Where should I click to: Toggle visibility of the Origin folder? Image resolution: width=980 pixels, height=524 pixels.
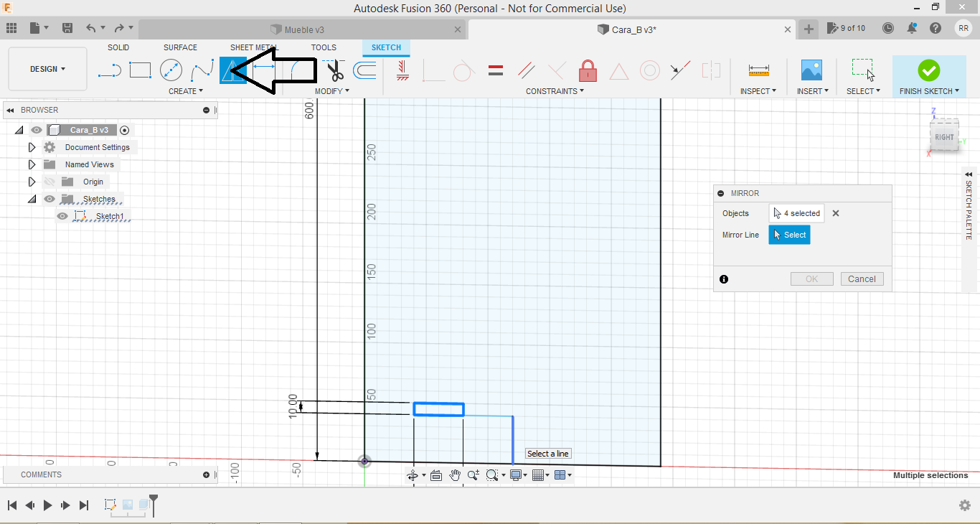point(50,182)
